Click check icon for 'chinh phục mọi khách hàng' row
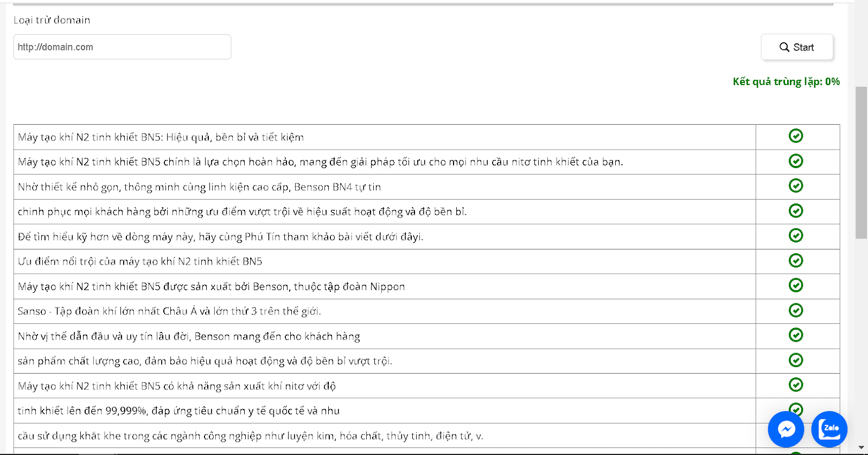The height and width of the screenshot is (455, 868). pos(795,211)
